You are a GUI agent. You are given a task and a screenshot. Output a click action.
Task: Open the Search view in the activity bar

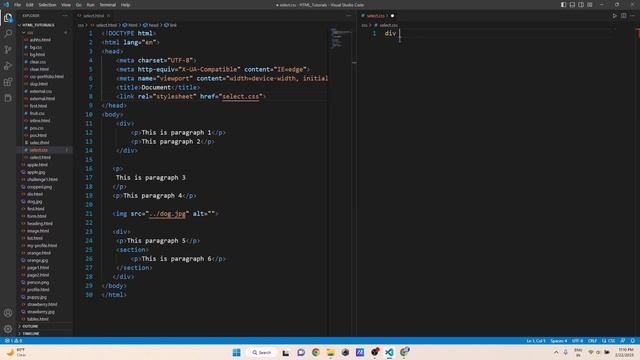(8, 33)
